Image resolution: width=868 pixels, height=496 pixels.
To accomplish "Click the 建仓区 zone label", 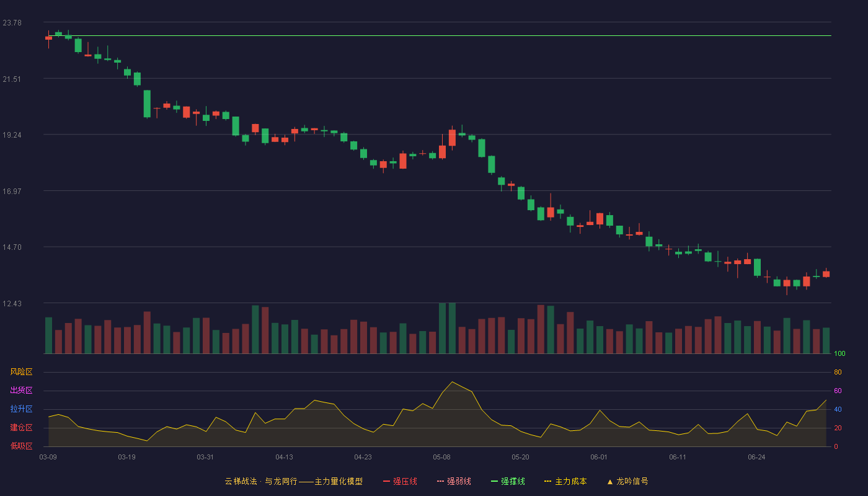I will point(21,428).
